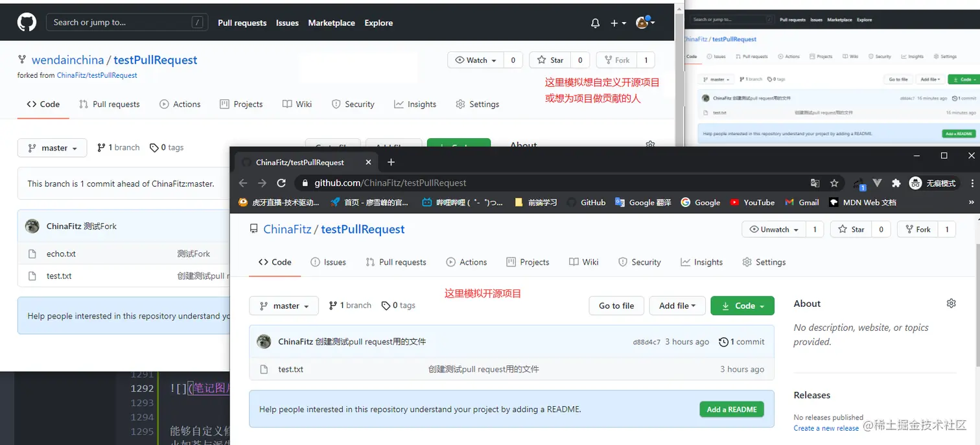980x445 pixels.
Task: Bookmark this page with the star icon
Action: coord(834,183)
